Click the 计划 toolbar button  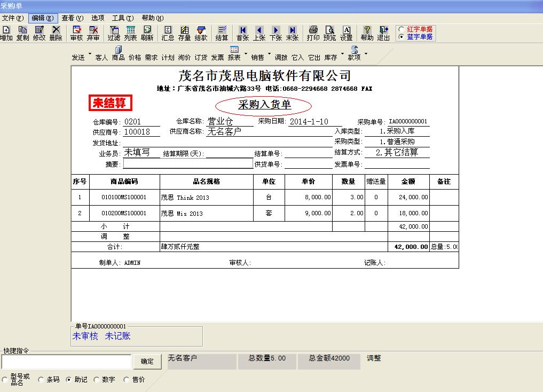168,57
